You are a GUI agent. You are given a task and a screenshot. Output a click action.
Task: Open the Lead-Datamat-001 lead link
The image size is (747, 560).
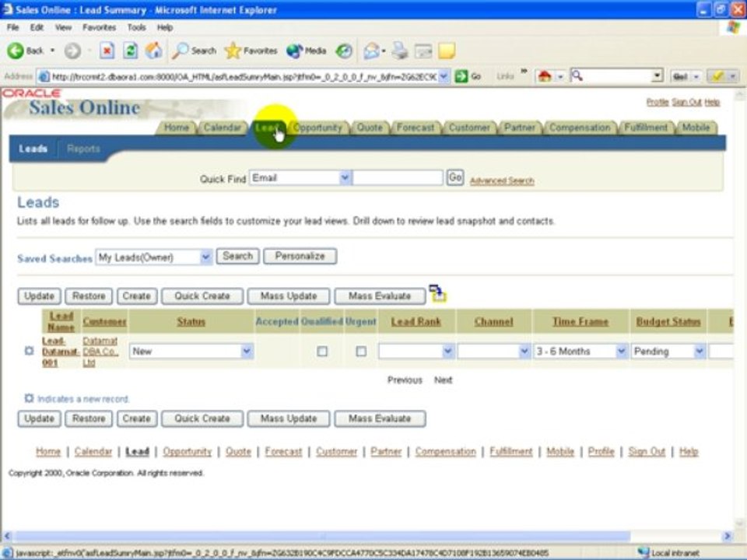pos(61,352)
